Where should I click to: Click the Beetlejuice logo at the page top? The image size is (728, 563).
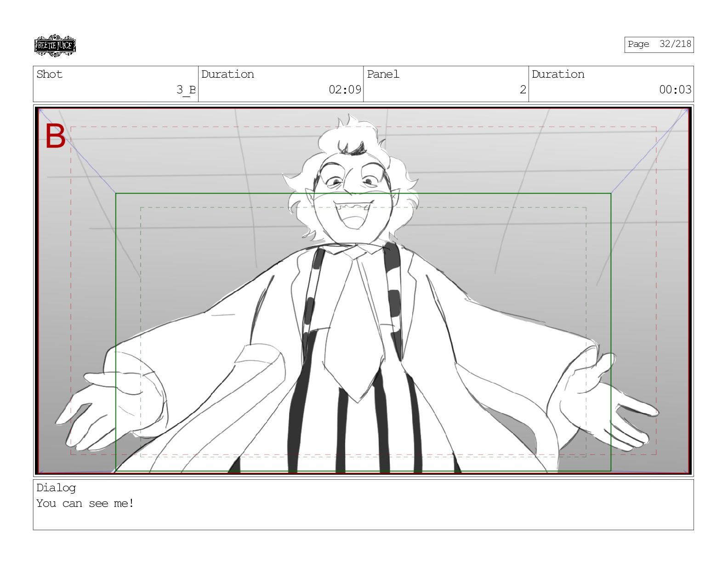click(x=55, y=46)
